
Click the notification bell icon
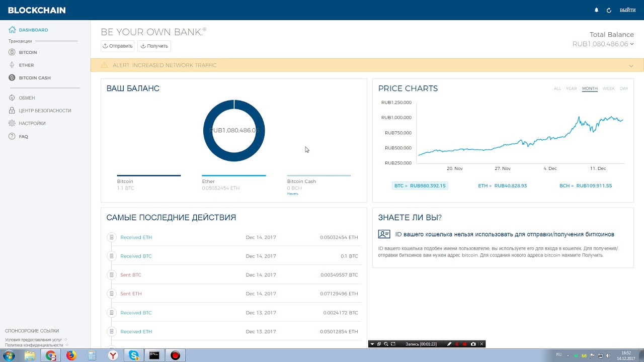click(597, 10)
